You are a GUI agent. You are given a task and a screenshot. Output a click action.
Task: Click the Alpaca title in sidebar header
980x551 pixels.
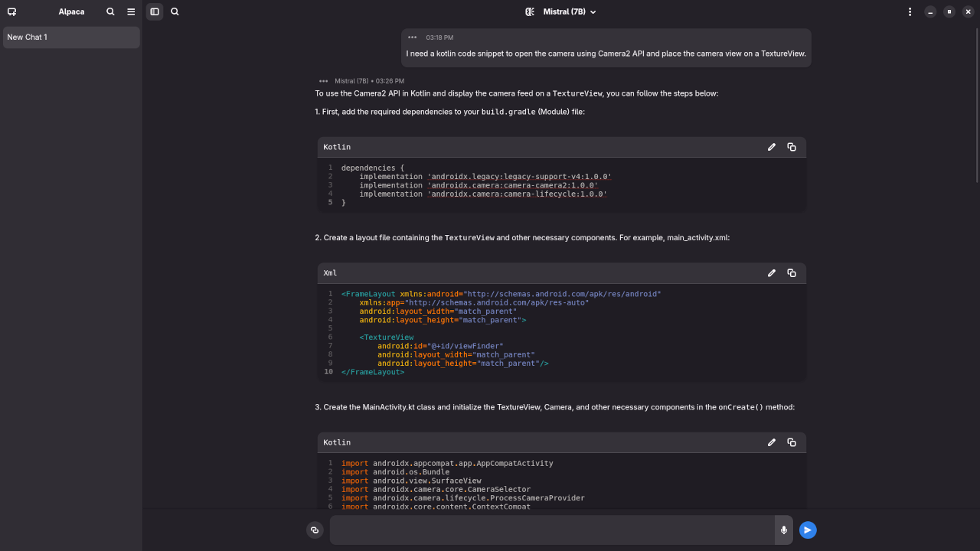click(71, 11)
